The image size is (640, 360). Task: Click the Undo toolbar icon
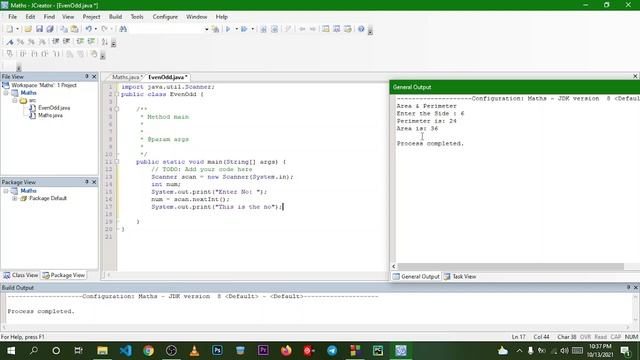(88, 29)
